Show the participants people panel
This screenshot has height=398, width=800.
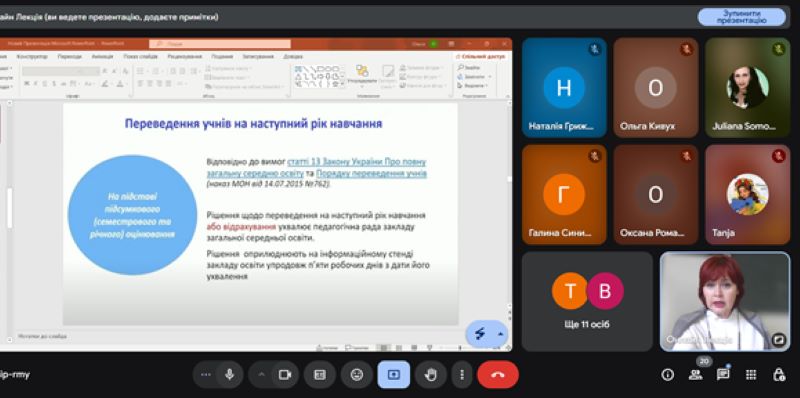tap(695, 375)
